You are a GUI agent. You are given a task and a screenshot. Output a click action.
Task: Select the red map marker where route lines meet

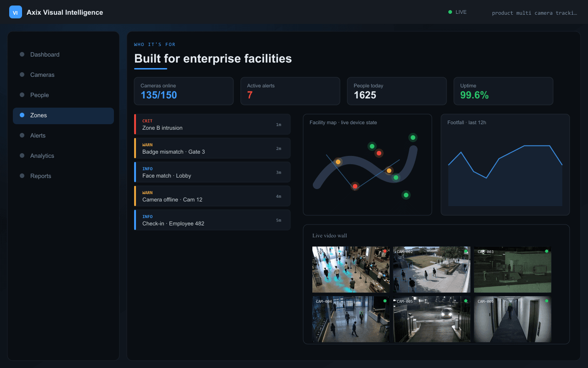355,186
